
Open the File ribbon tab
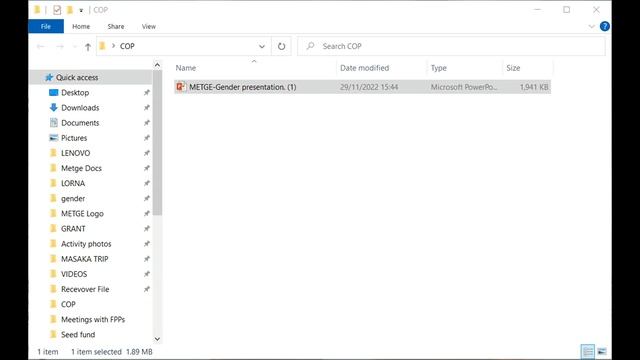coord(46,27)
